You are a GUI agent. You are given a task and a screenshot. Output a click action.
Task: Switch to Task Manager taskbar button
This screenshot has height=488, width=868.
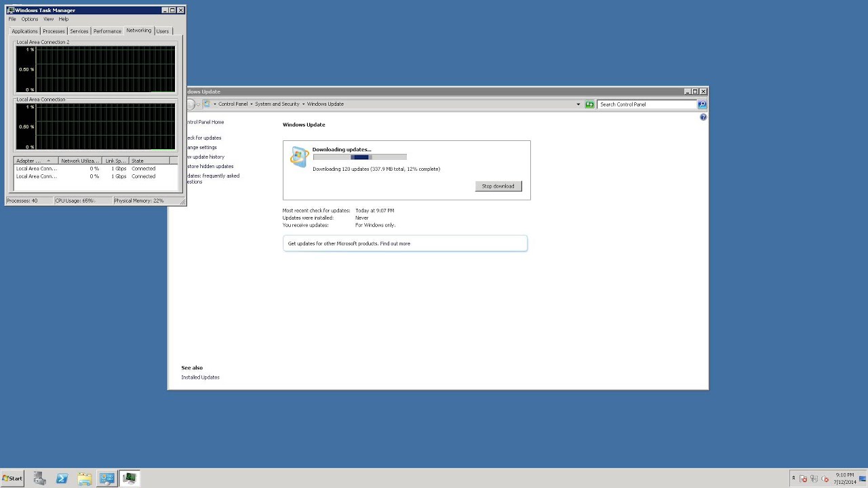[x=129, y=479]
